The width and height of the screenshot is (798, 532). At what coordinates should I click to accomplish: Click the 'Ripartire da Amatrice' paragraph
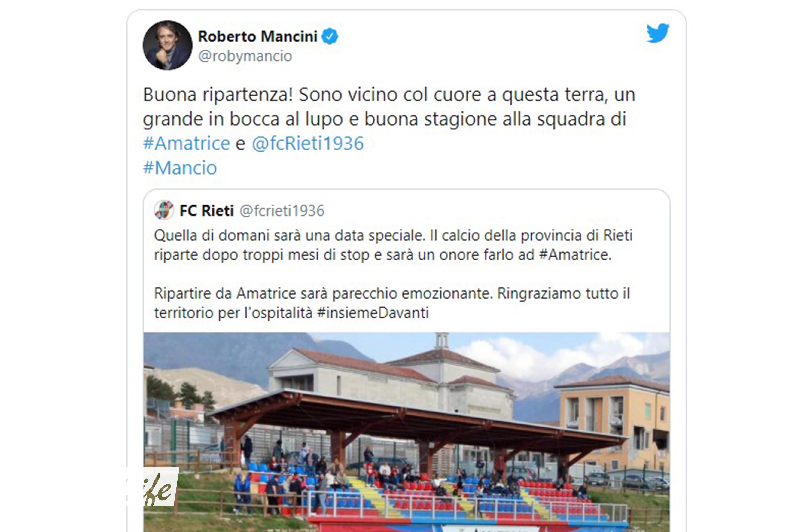tap(392, 303)
